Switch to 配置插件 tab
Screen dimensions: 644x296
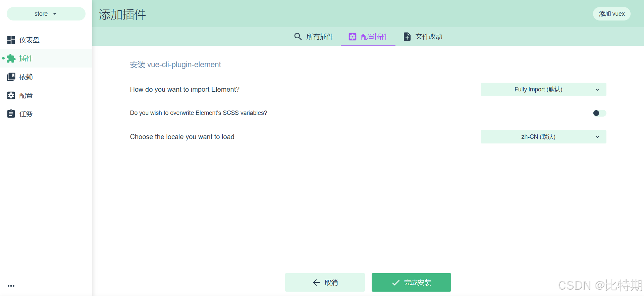368,37
